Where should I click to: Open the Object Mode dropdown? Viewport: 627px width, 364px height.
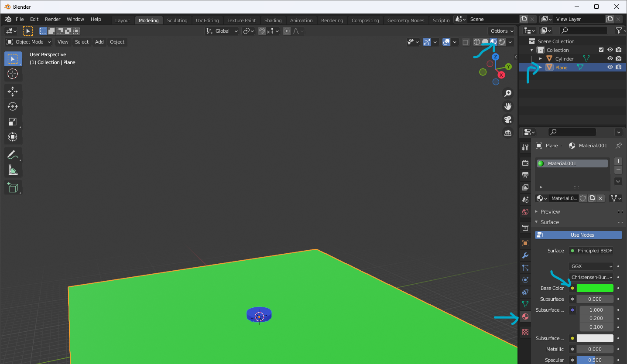point(29,42)
